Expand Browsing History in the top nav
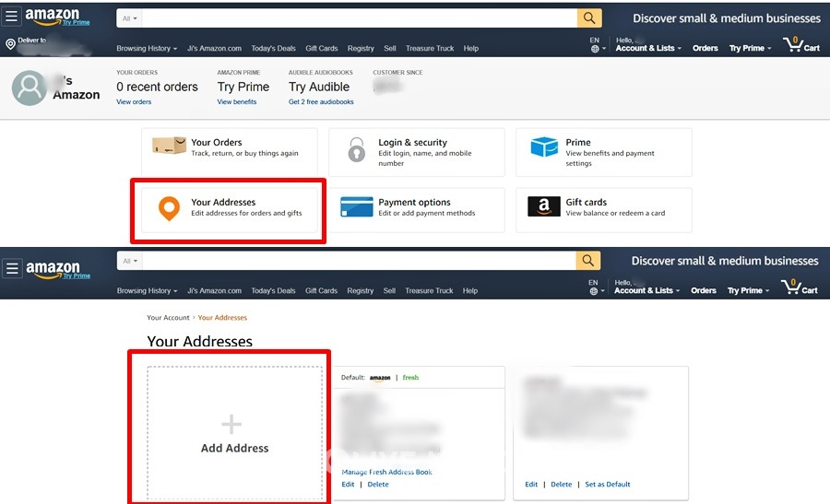The width and height of the screenshot is (830, 504). [147, 48]
